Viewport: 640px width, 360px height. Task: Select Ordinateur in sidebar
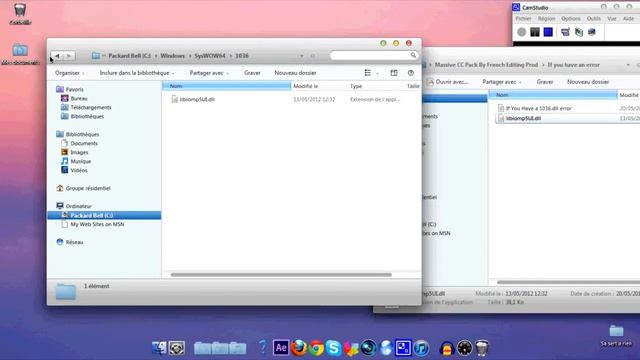78,206
